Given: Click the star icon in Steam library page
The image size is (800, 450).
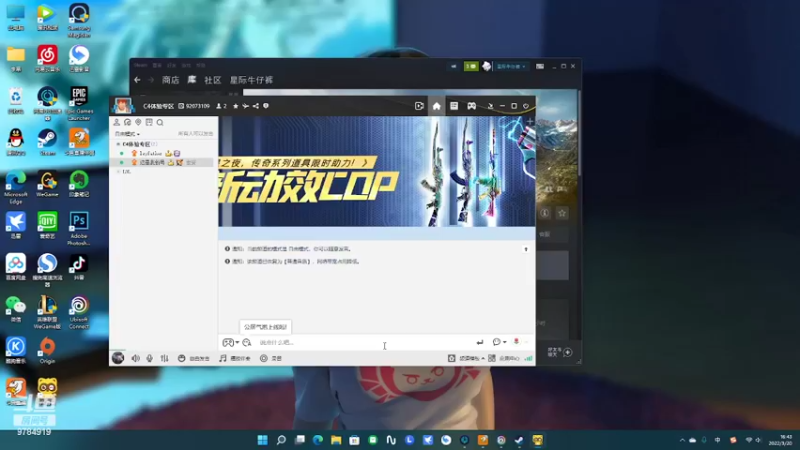Looking at the screenshot, I should tap(562, 213).
